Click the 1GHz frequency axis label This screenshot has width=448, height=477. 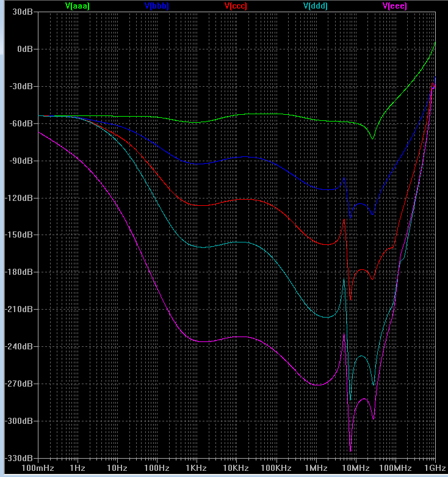(x=435, y=468)
